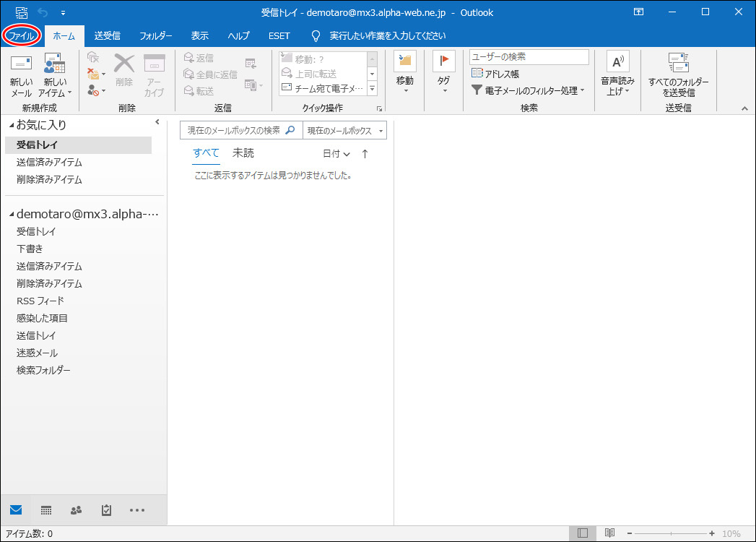Image resolution: width=756 pixels, height=542 pixels.
Task: Open the タグ (Tags) dropdown
Action: pyautogui.click(x=443, y=74)
